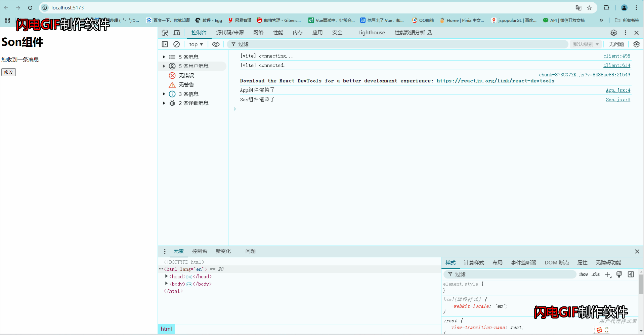Open the Son.jsx:3 source link
This screenshot has height=335, width=644.
[x=618, y=100]
